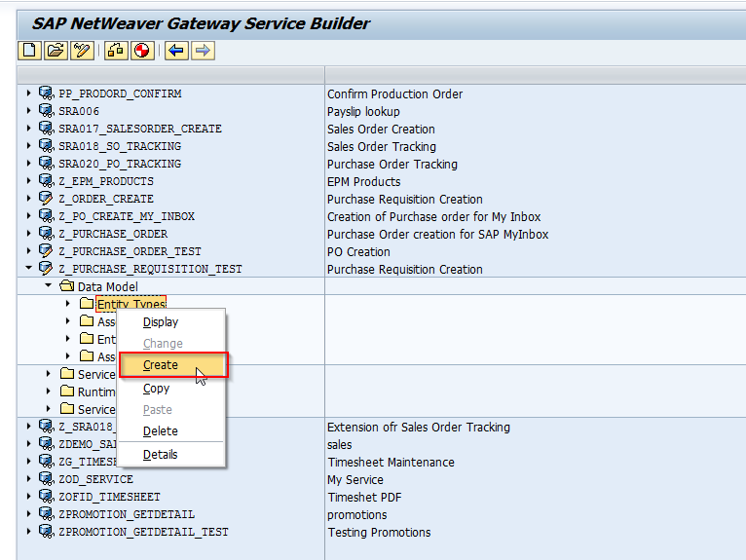746x560 pixels.
Task: Open Details from the context menu
Action: tap(161, 455)
